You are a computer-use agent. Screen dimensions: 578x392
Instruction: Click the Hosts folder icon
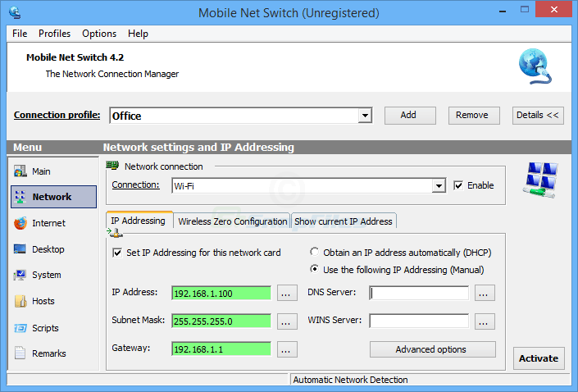[x=20, y=301]
